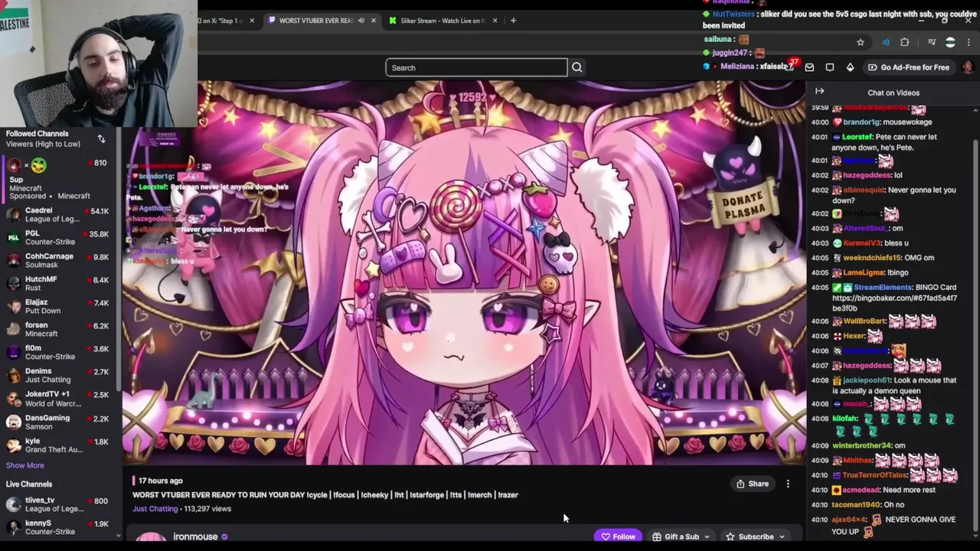Image resolution: width=980 pixels, height=551 pixels.
Task: Open browser extensions puzzle icon
Action: click(x=905, y=42)
